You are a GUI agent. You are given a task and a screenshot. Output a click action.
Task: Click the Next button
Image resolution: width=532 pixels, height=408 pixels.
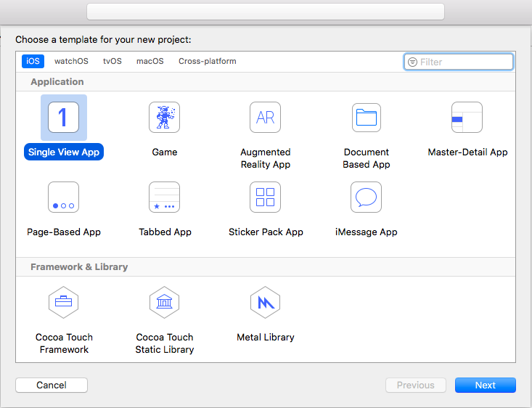click(485, 385)
